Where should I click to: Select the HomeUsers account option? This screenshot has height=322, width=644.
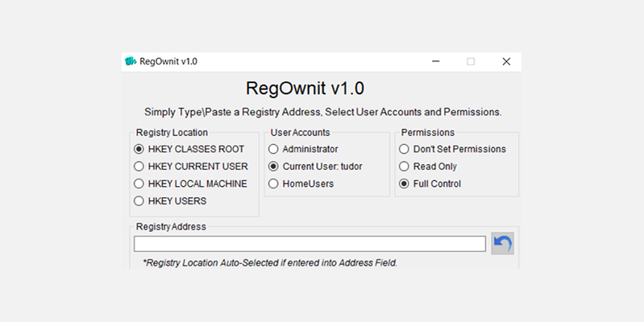[x=273, y=184]
